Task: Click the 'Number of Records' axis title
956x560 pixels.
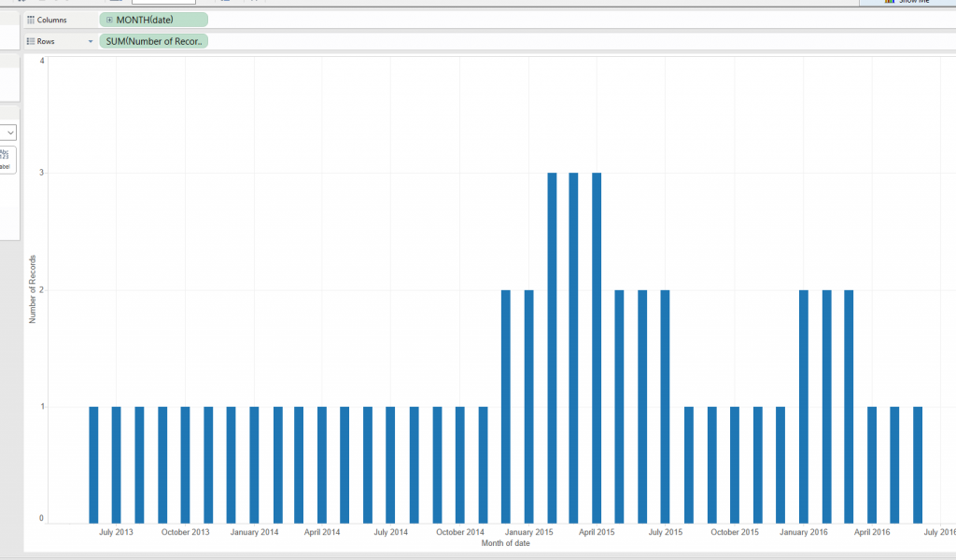Action: tap(33, 289)
